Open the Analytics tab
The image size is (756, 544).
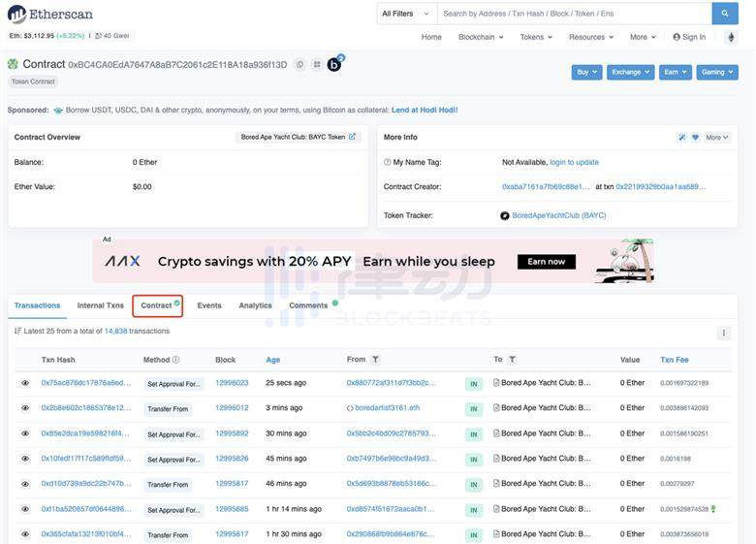[255, 305]
